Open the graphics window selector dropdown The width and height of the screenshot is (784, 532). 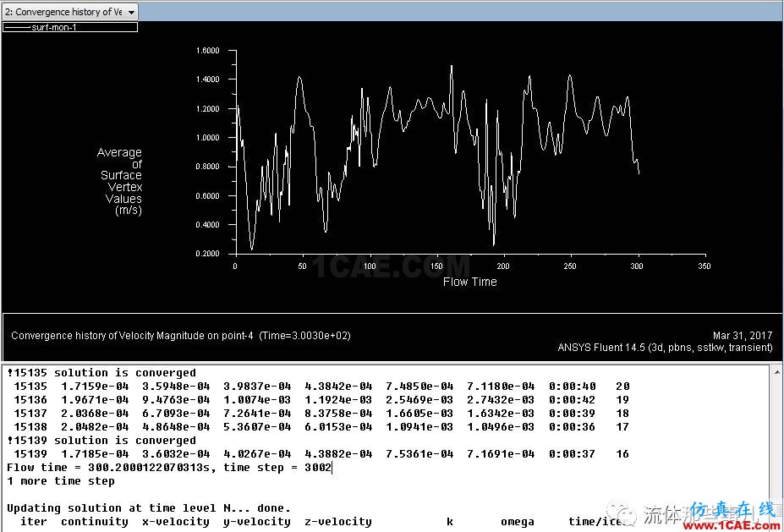[69, 12]
